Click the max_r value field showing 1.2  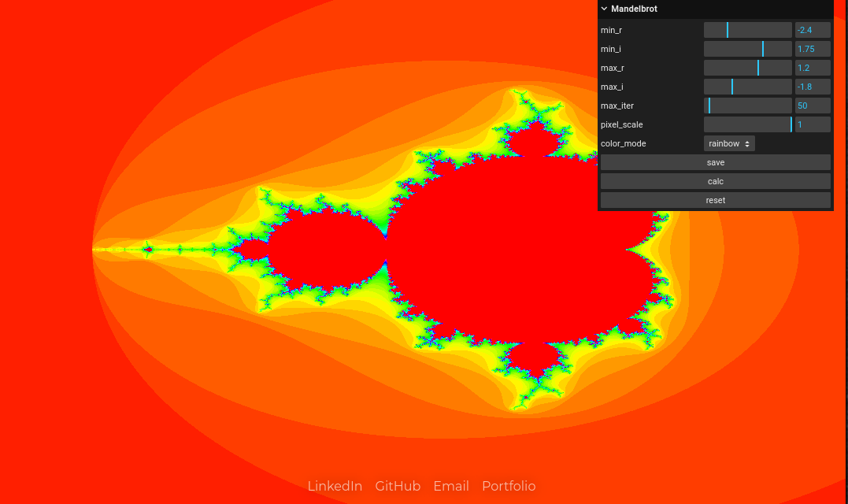pyautogui.click(x=812, y=67)
